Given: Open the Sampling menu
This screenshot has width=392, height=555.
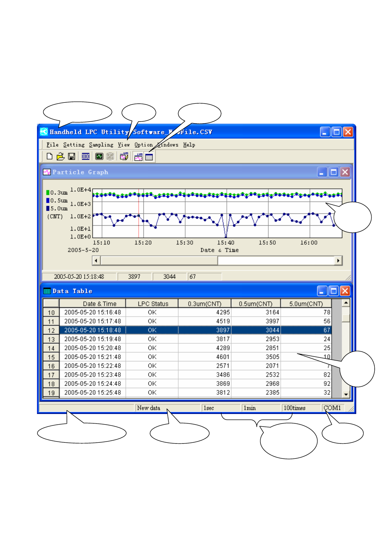Looking at the screenshot, I should (x=101, y=145).
